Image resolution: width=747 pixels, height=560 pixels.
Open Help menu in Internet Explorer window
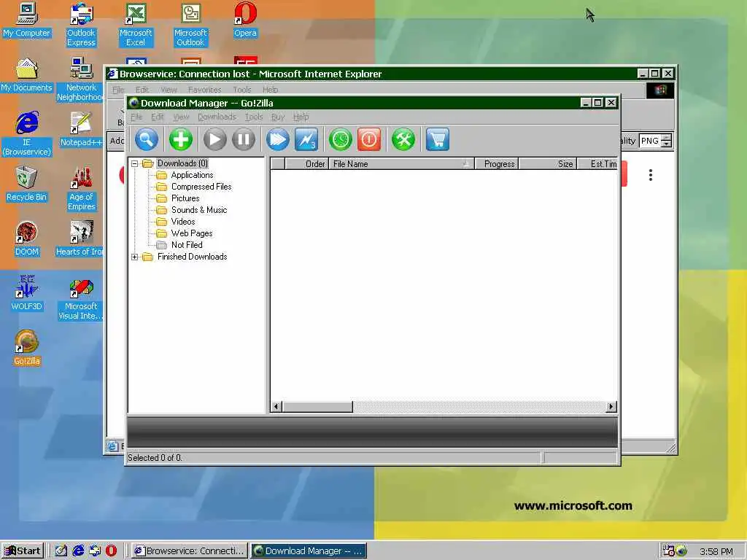pos(270,90)
